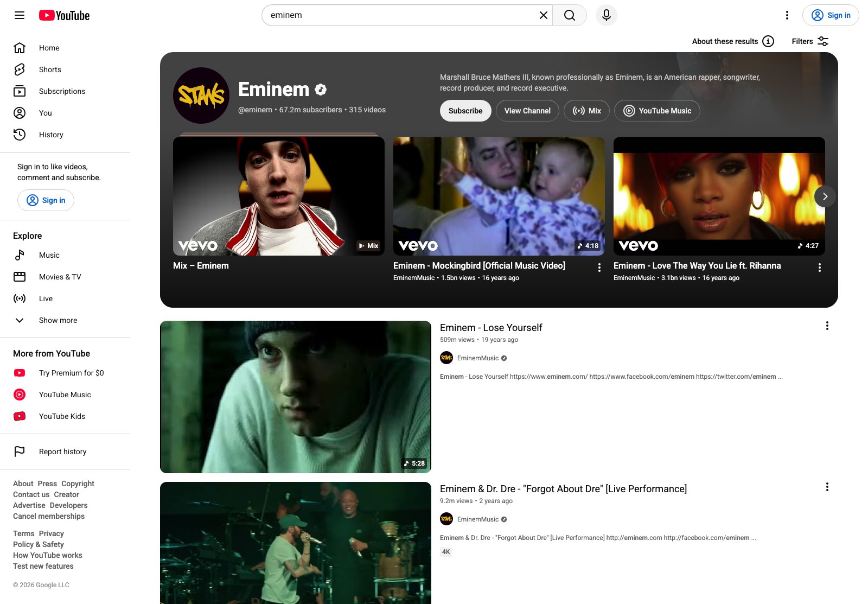Click Contact us footer link
This screenshot has height=604, width=868.
(31, 494)
